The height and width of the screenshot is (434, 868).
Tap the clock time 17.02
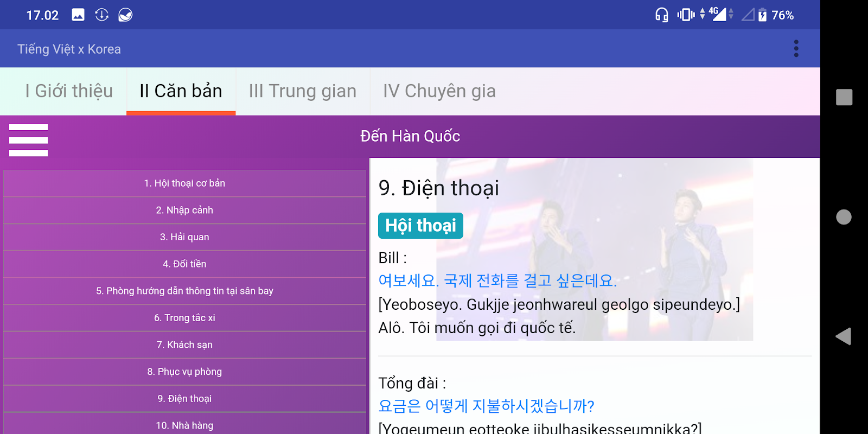42,15
